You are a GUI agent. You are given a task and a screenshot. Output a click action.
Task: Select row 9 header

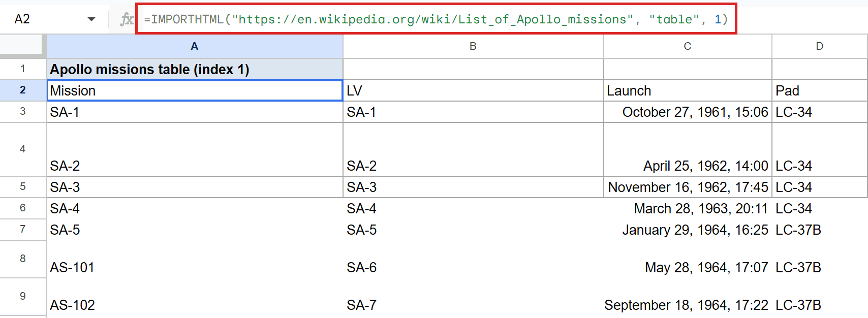(23, 296)
